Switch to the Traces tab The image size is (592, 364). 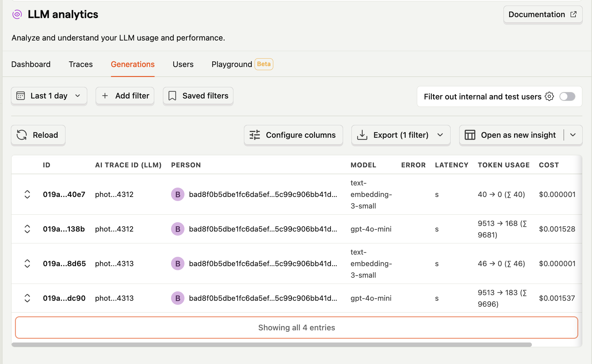[81, 64]
